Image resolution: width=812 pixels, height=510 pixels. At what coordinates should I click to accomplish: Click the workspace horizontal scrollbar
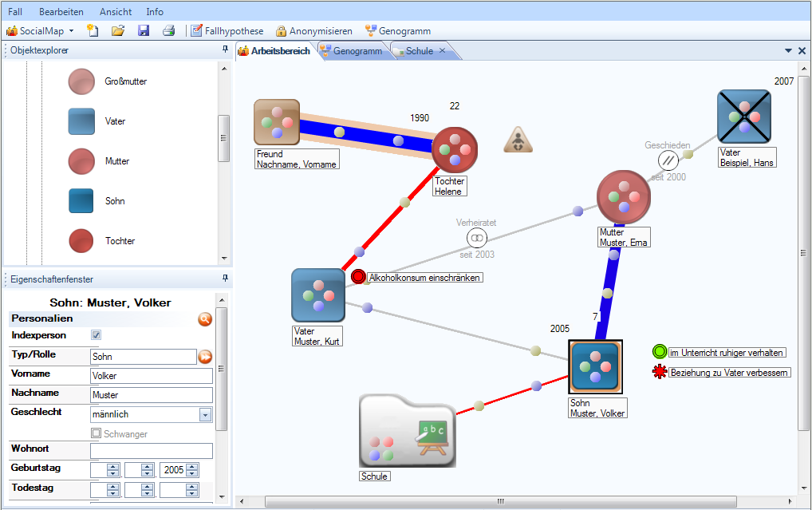pyautogui.click(x=501, y=502)
